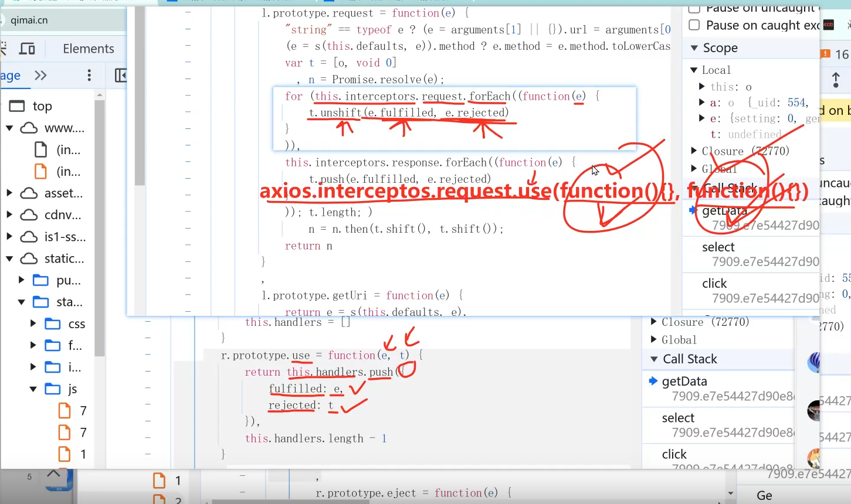Open the gray (in... document file

pos(40,150)
